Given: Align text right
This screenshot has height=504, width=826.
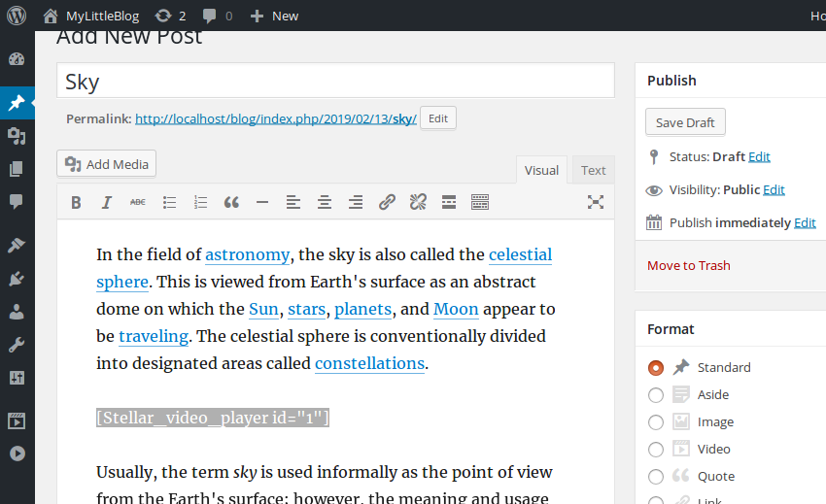Looking at the screenshot, I should [356, 202].
